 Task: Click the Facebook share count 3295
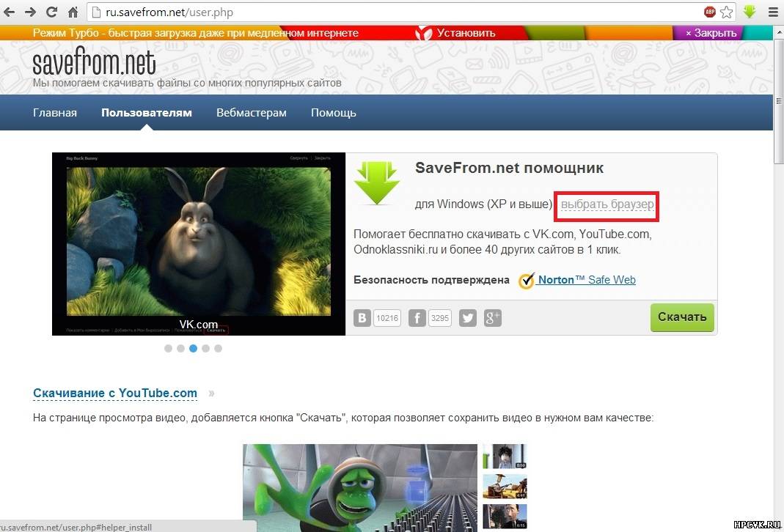coord(440,318)
